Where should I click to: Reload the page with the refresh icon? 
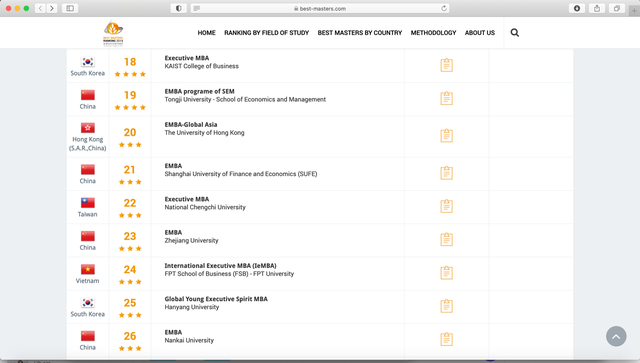[x=444, y=8]
